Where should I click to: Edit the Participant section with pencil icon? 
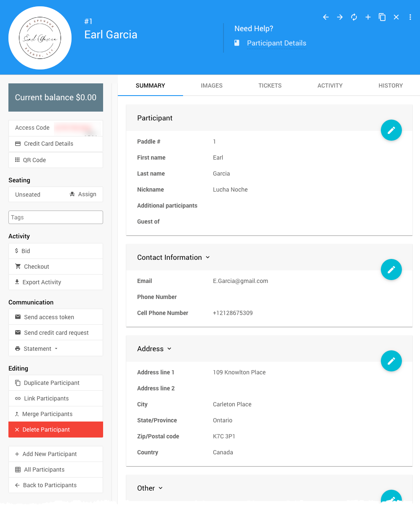[391, 131]
